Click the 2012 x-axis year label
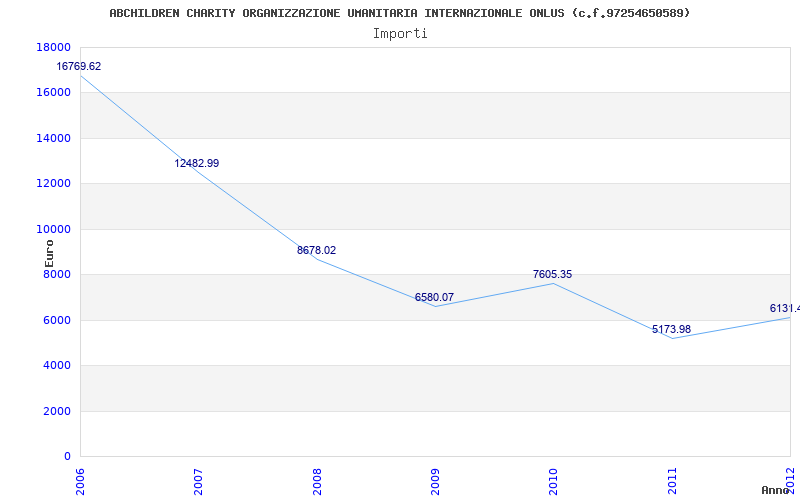The image size is (800, 500). click(790, 481)
